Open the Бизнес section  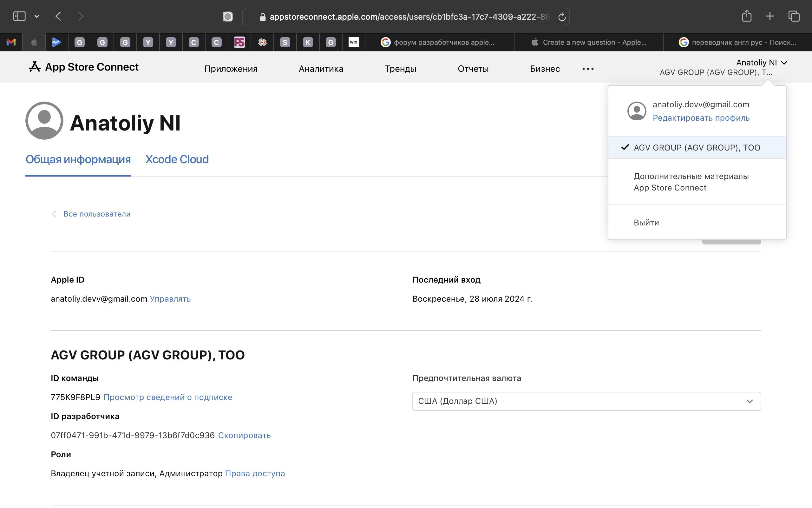tap(545, 69)
